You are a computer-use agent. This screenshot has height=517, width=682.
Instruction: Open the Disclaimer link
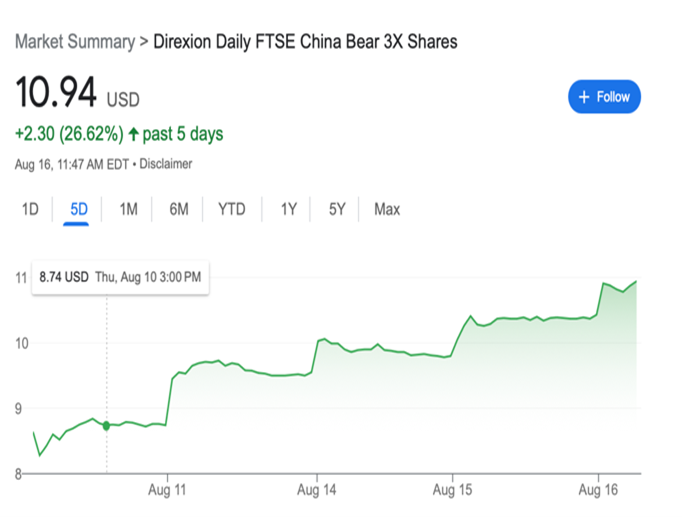[x=166, y=164]
